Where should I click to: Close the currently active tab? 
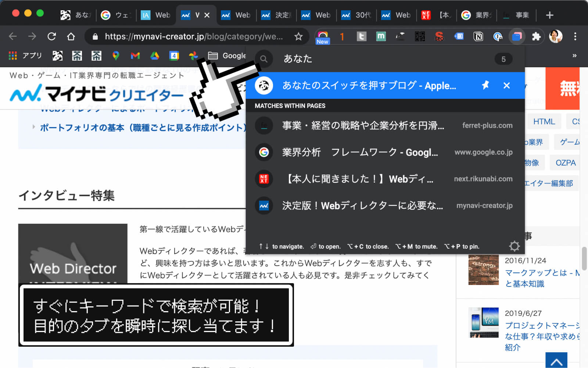click(x=207, y=15)
